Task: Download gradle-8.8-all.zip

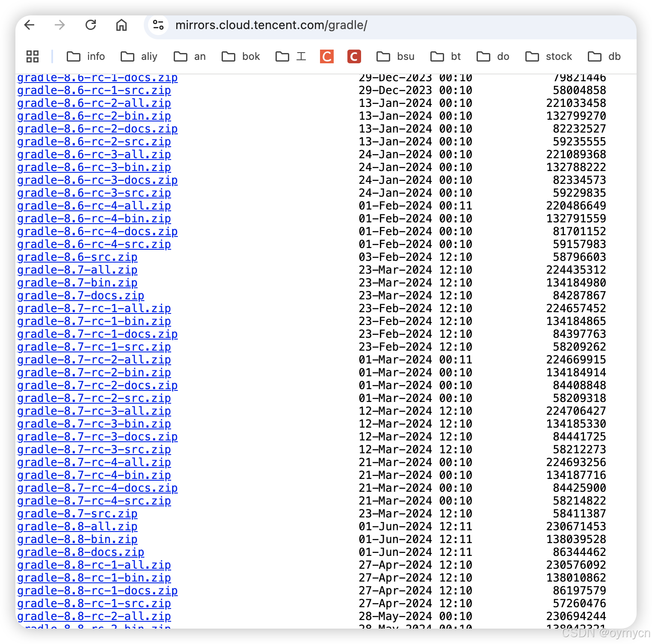Action: [x=77, y=526]
